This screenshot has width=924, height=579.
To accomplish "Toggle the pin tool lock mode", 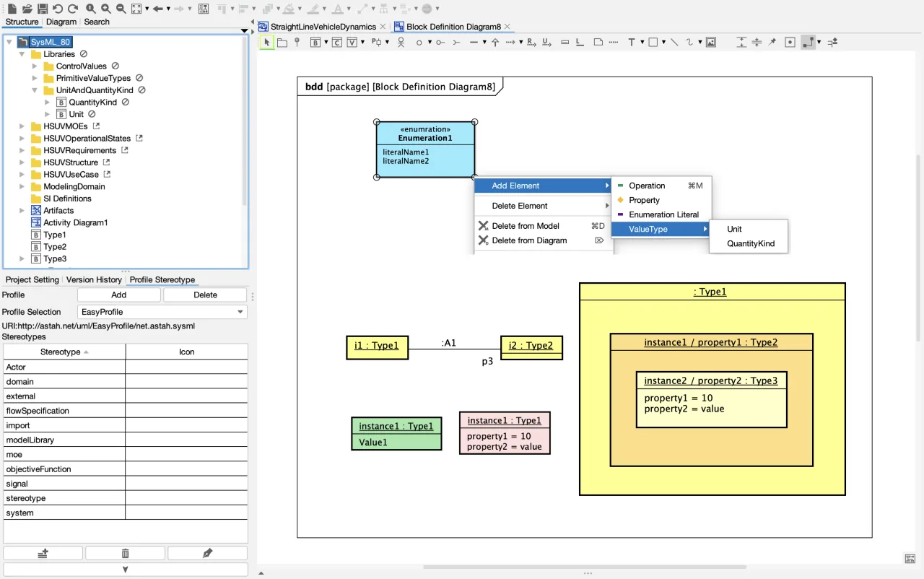I will tap(772, 43).
